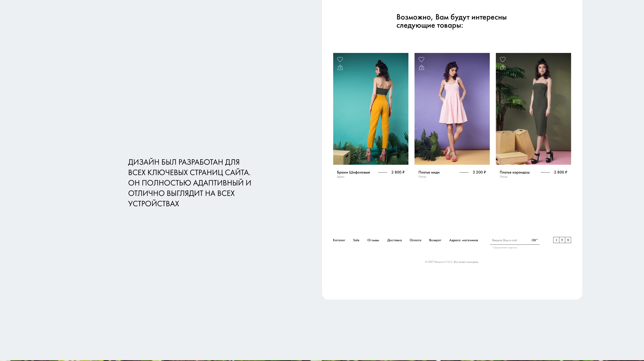Click the Платье карандаш product title

pyautogui.click(x=515, y=172)
